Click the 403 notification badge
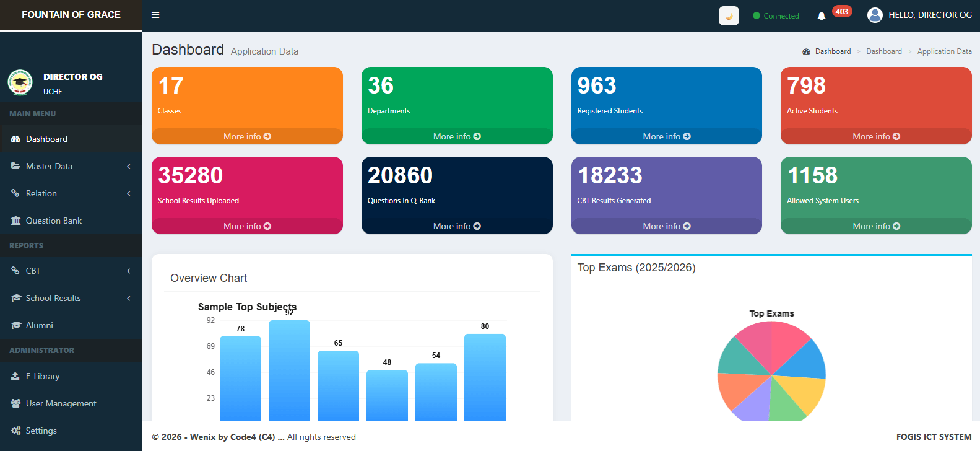The height and width of the screenshot is (451, 980). click(x=842, y=11)
